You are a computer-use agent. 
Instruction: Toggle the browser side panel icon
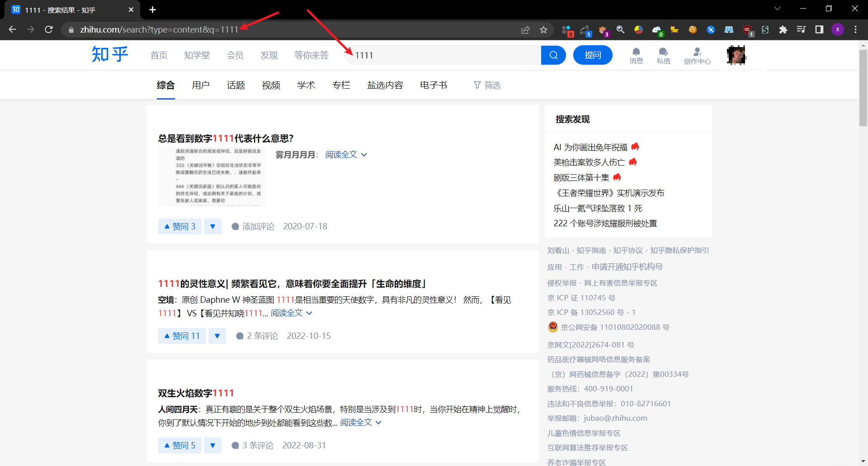tap(819, 29)
